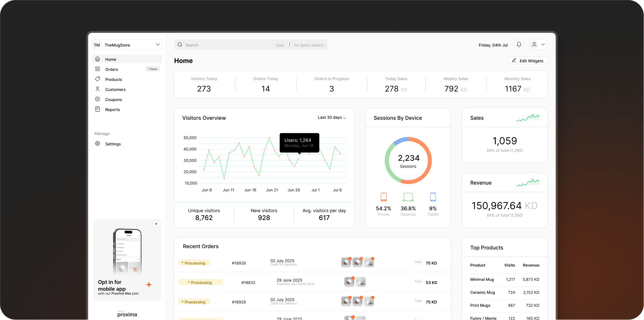Click the Sales total 1,059
The height and width of the screenshot is (320, 644).
505,141
